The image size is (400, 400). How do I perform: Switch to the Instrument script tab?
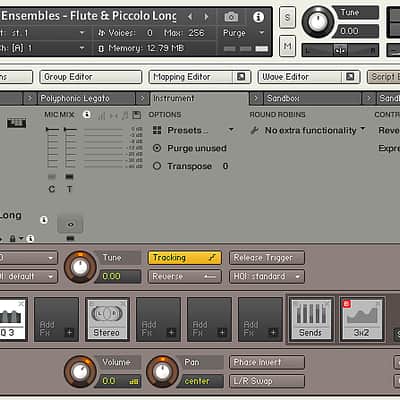pos(200,98)
